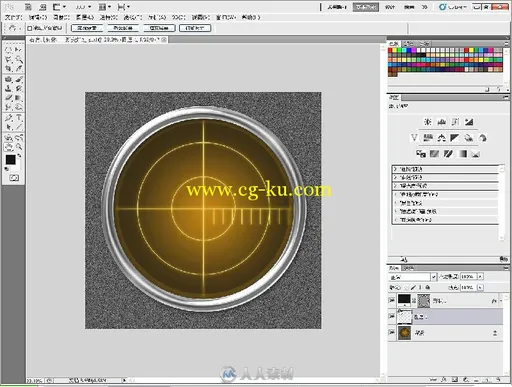Open the Layer menu
Image resolution: width=512 pixels, height=387 pixels.
pos(85,17)
